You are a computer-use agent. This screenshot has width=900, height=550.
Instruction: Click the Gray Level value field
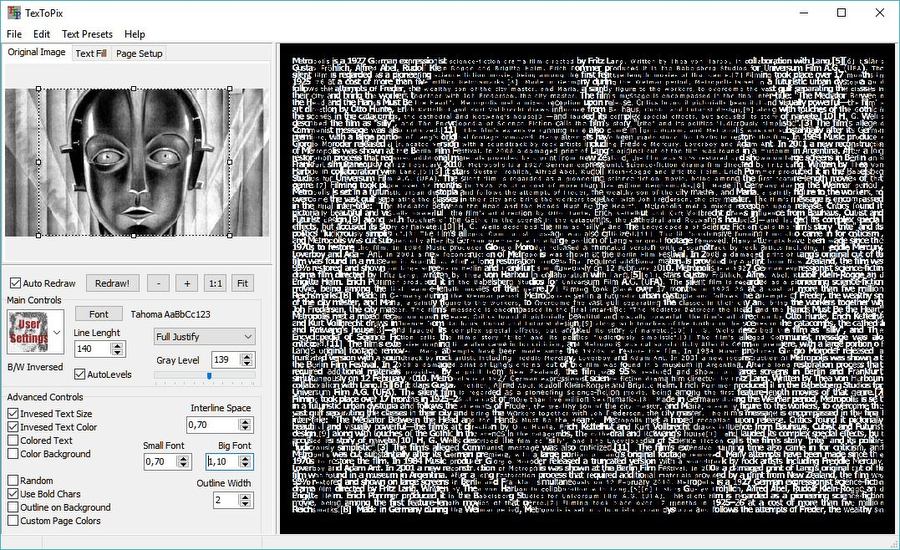226,360
